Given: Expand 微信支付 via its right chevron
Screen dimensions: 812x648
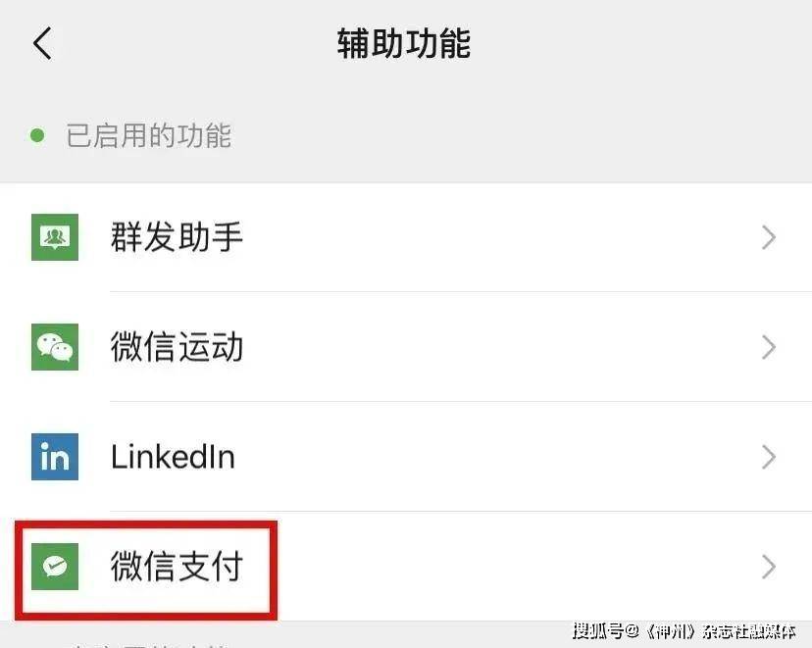Looking at the screenshot, I should [x=769, y=567].
